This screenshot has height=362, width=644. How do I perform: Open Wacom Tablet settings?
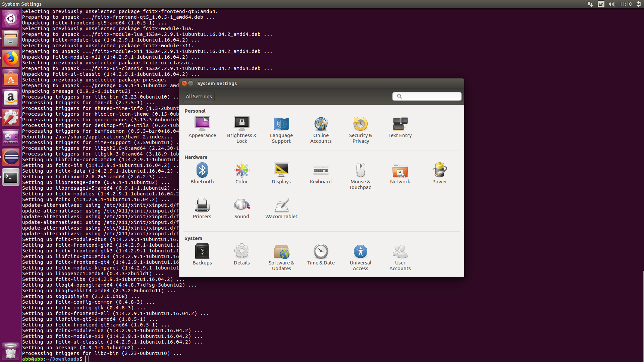(x=281, y=208)
